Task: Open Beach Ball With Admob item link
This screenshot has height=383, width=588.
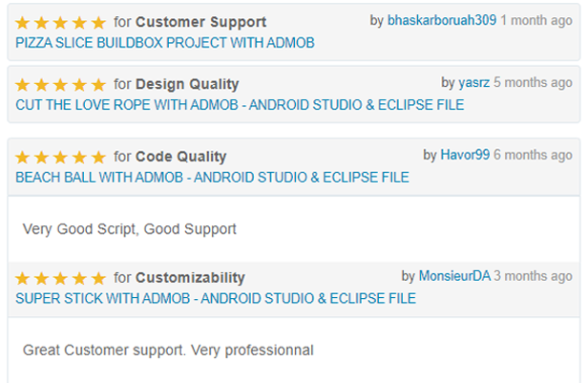Action: coord(212,177)
